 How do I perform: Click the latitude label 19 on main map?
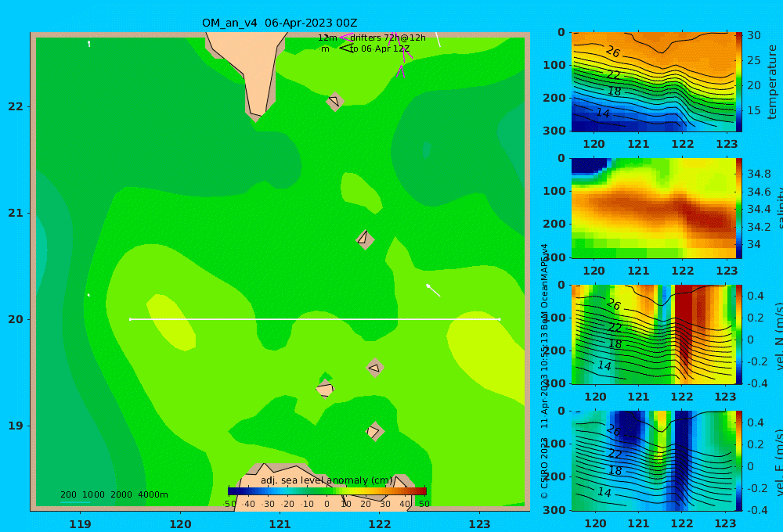16,426
